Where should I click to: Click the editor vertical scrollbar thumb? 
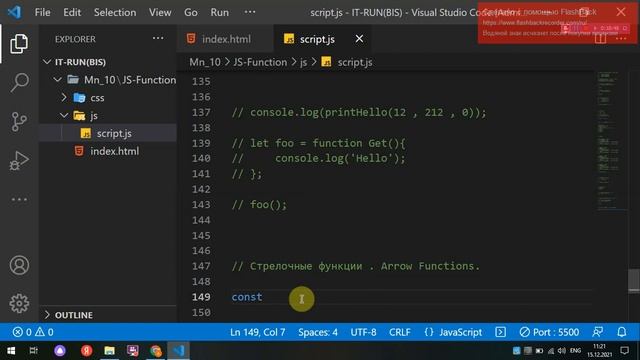634,281
